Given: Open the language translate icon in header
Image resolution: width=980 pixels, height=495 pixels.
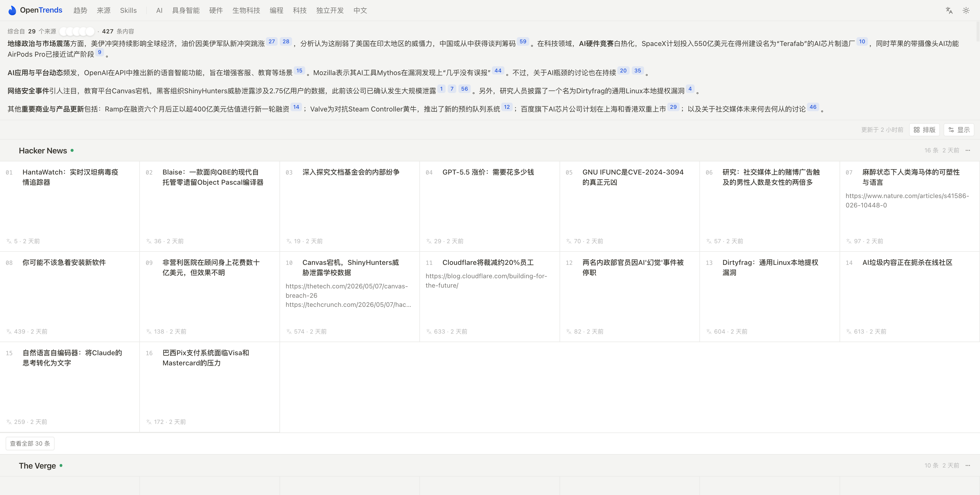Looking at the screenshot, I should click(x=949, y=10).
